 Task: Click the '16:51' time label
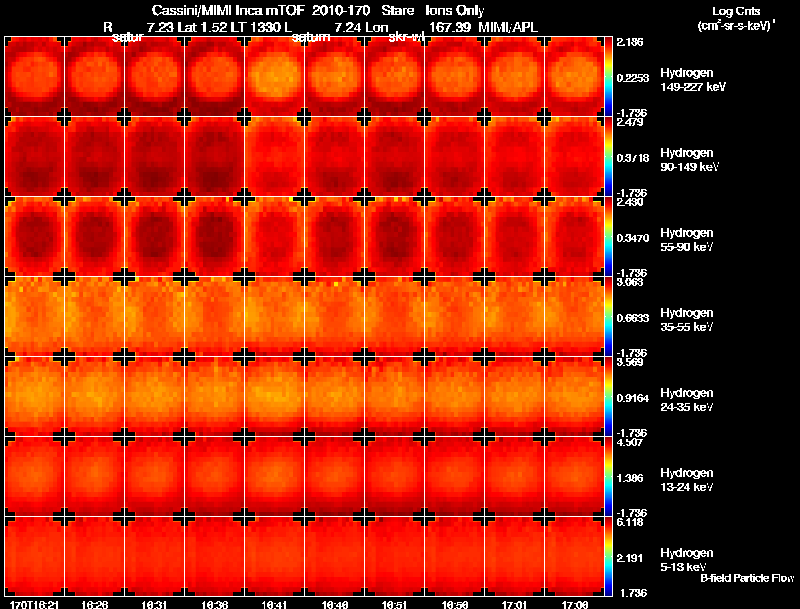click(394, 604)
